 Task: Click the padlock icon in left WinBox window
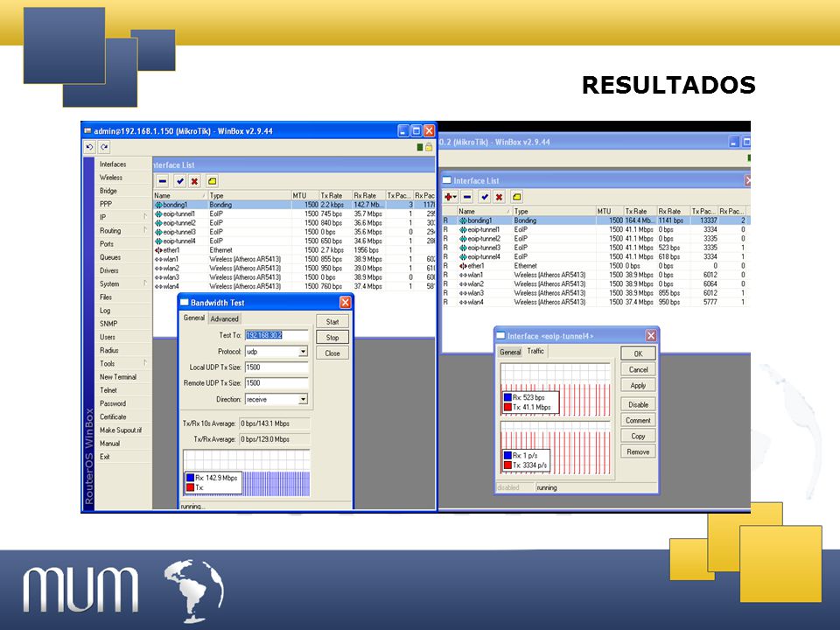point(429,147)
